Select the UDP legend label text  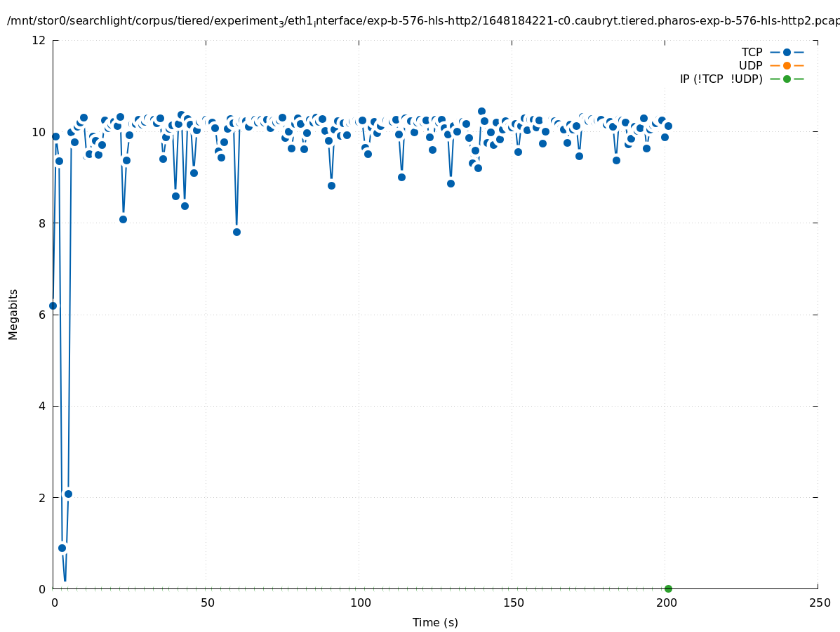[x=750, y=65]
